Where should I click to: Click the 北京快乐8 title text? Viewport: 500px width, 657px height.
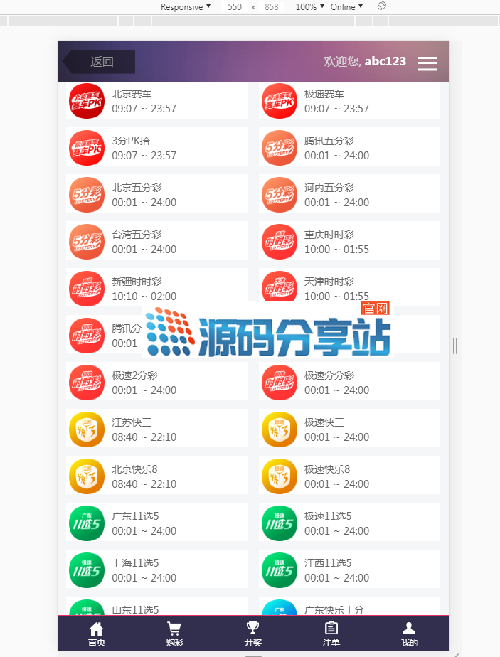pos(135,470)
